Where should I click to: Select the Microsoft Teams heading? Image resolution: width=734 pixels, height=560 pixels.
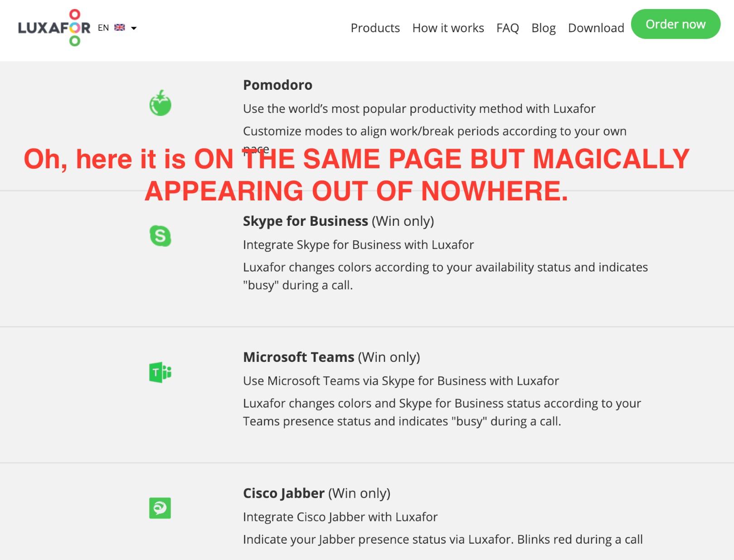click(x=331, y=357)
